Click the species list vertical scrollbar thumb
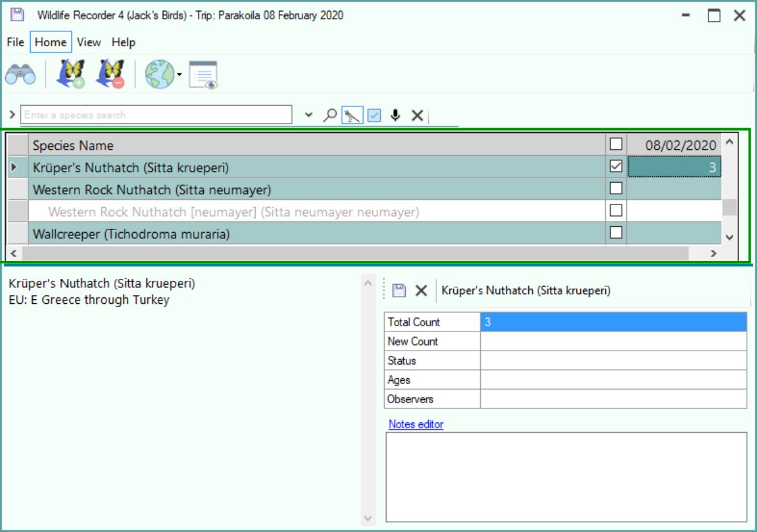757x532 pixels. point(729,207)
